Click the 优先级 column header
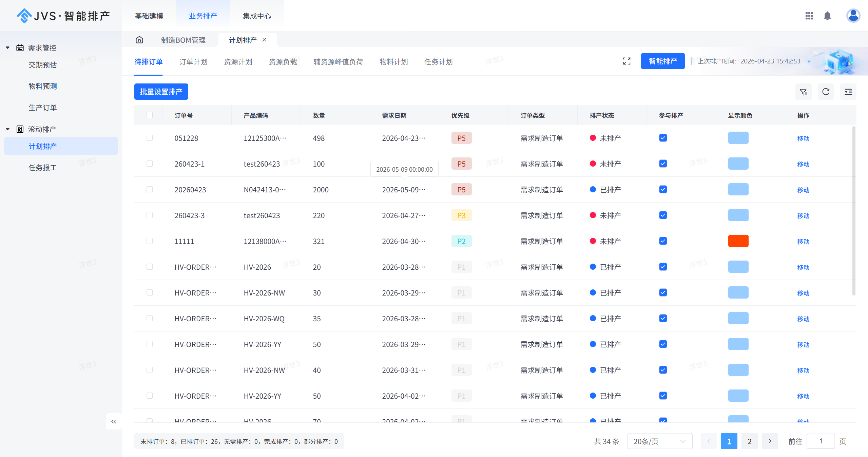This screenshot has width=868, height=457. pyautogui.click(x=460, y=115)
